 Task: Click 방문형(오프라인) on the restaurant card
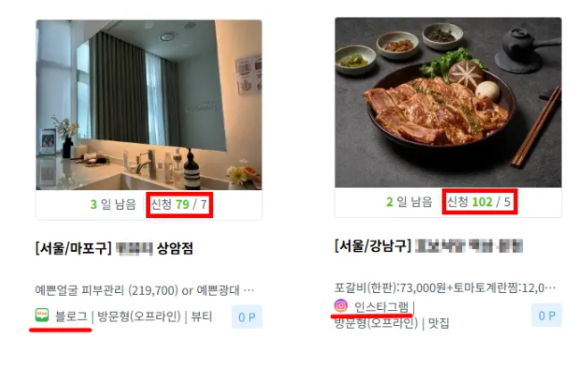coord(377,322)
